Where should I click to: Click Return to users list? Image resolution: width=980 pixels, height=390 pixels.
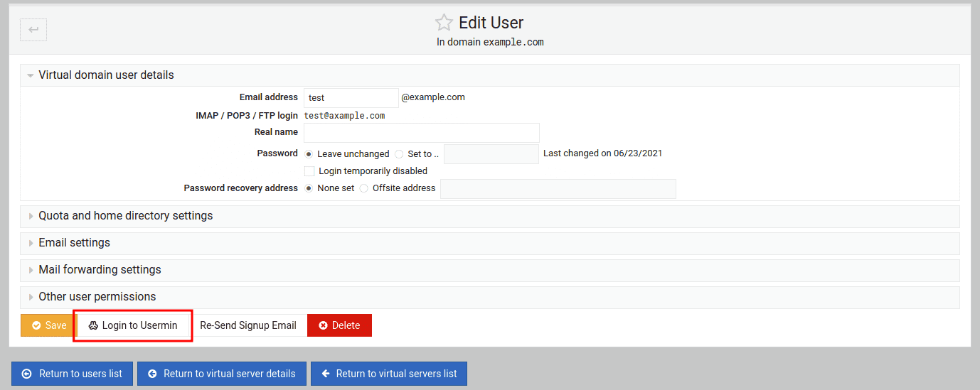point(72,374)
